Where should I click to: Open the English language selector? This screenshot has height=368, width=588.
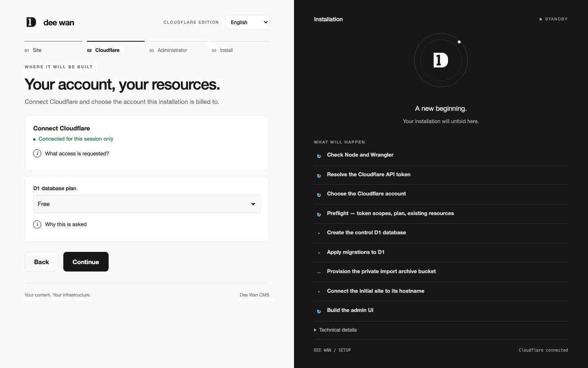247,22
